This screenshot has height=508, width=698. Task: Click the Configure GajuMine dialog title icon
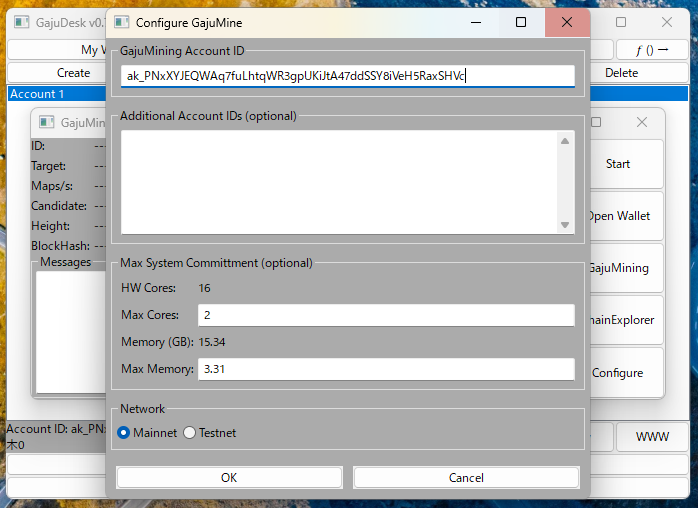point(122,22)
